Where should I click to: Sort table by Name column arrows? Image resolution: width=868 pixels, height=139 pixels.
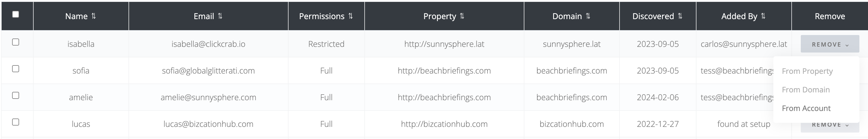[94, 16]
